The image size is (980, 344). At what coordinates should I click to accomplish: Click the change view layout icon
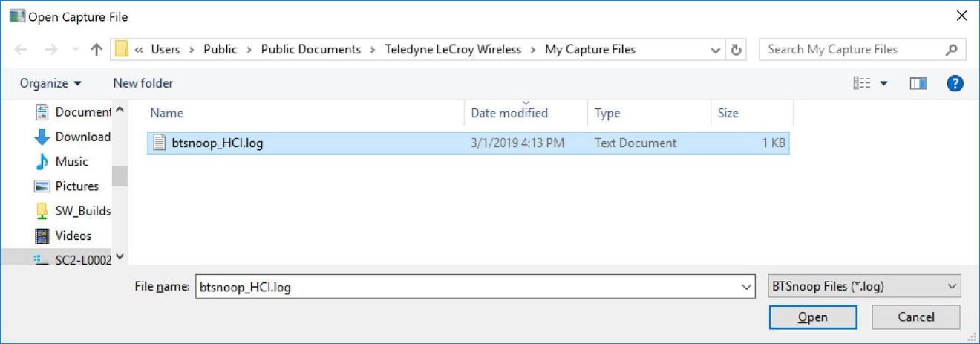click(x=862, y=83)
